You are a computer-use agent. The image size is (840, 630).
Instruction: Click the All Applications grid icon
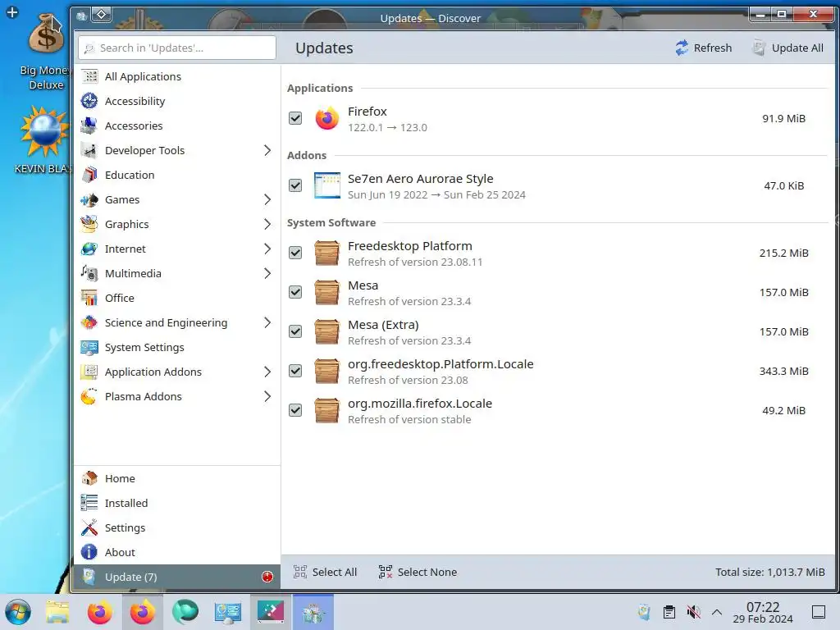pyautogui.click(x=89, y=76)
